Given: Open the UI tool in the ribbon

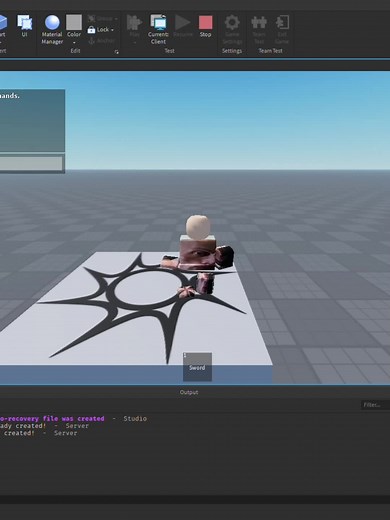Looking at the screenshot, I should coord(24,26).
